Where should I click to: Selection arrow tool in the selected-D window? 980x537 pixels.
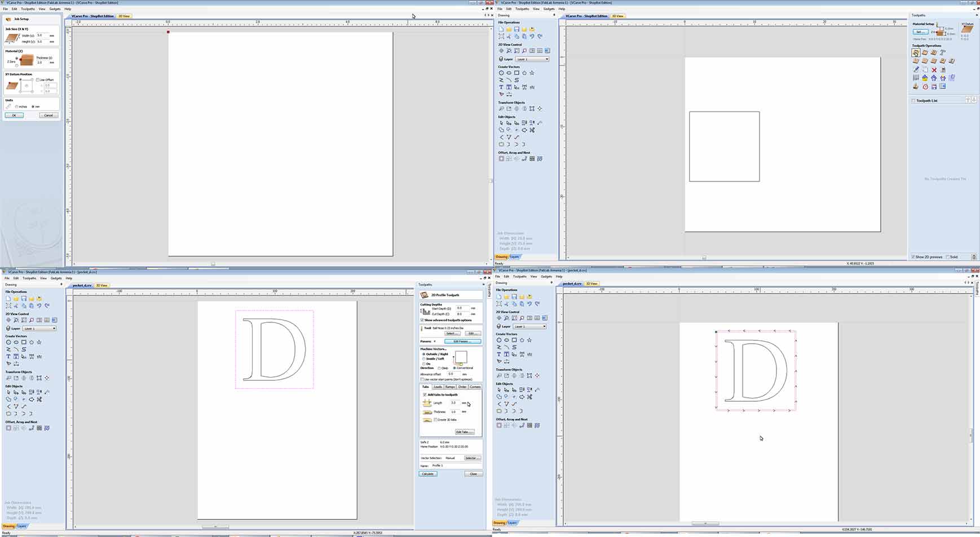click(499, 389)
